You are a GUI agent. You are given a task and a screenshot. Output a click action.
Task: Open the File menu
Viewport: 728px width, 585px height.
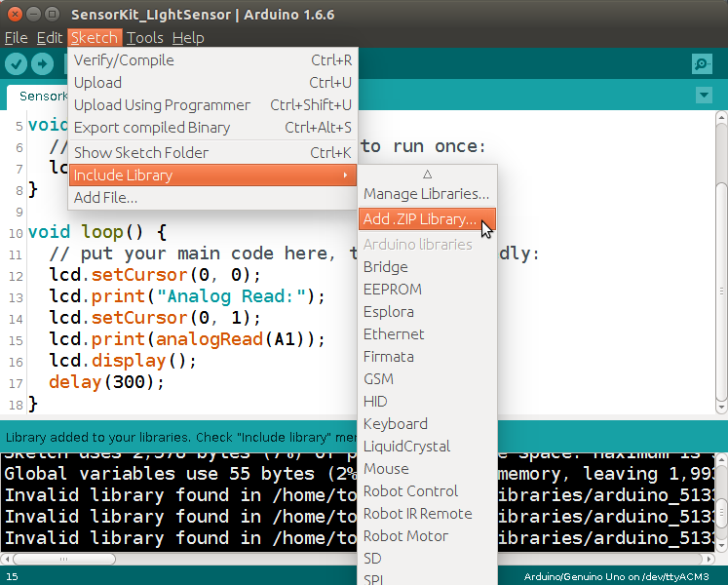point(17,38)
